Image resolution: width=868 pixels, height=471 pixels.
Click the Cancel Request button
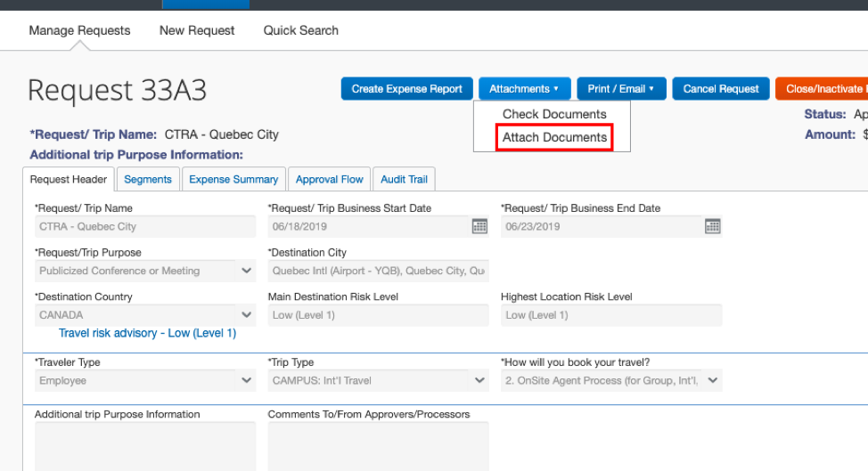(721, 88)
